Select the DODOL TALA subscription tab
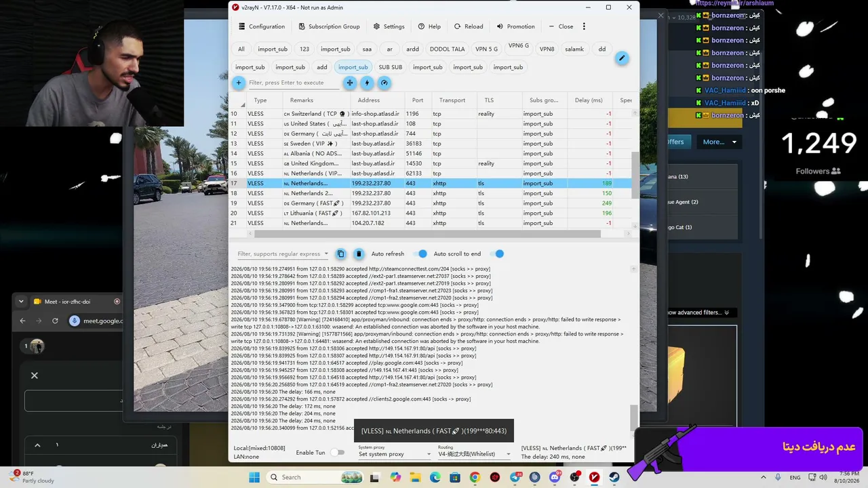 (x=448, y=49)
